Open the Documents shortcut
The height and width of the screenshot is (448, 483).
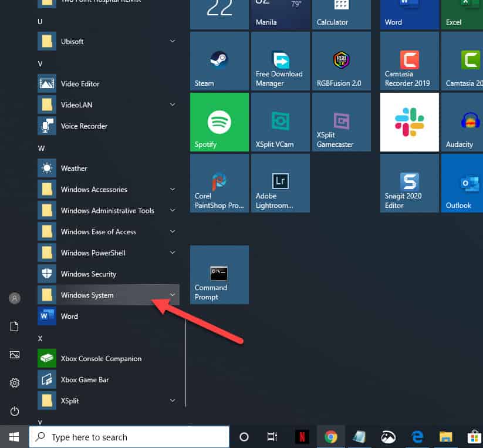pyautogui.click(x=15, y=326)
